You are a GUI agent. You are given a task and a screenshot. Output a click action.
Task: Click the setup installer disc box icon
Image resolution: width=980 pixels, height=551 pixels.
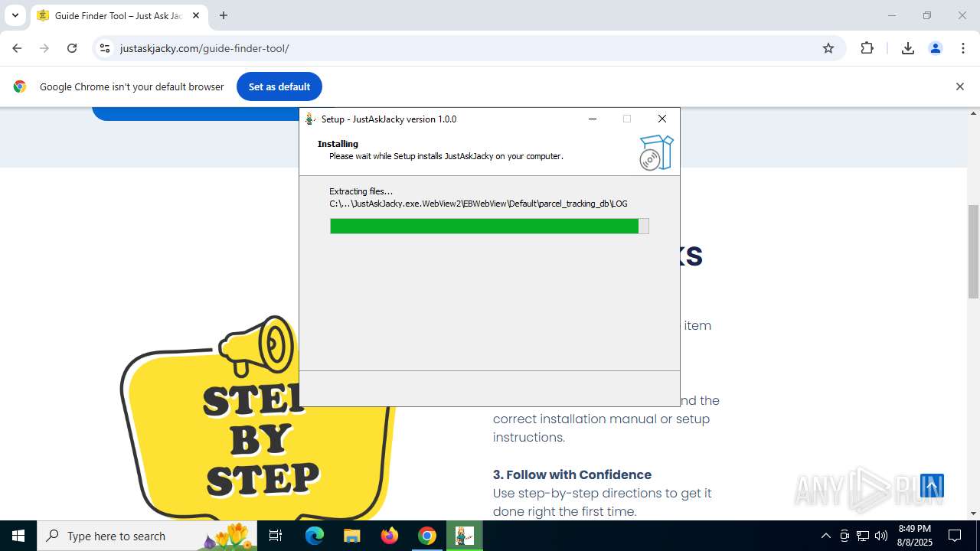[656, 152]
